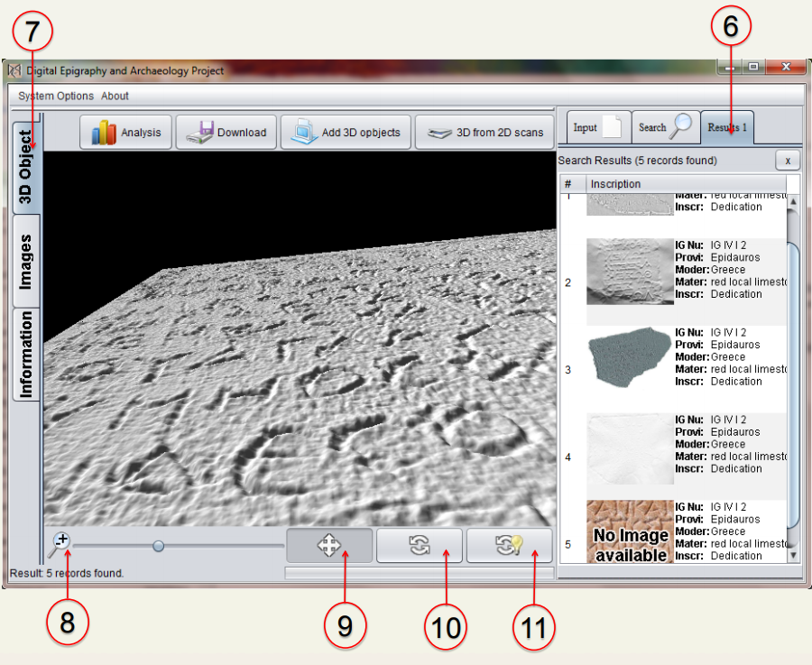Select result 5 No Image available thumbnail
Screen dimensions: 812x665
pos(630,533)
